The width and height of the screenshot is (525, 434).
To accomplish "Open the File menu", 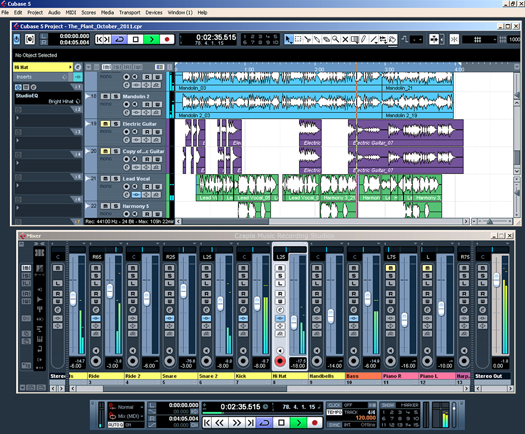I will click(5, 12).
